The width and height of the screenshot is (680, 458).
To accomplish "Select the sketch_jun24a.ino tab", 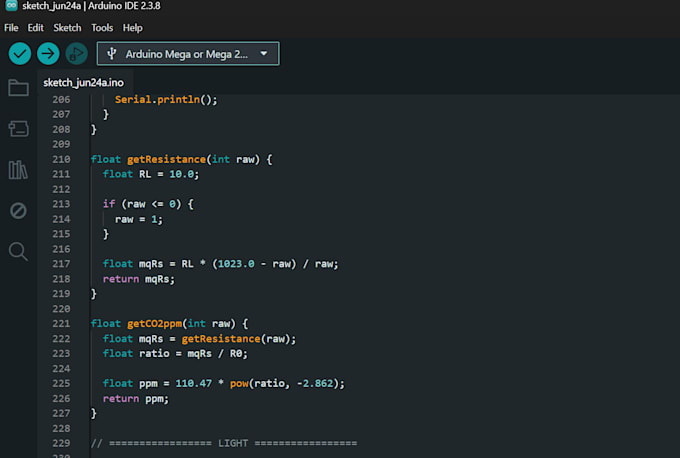I will 84,82.
